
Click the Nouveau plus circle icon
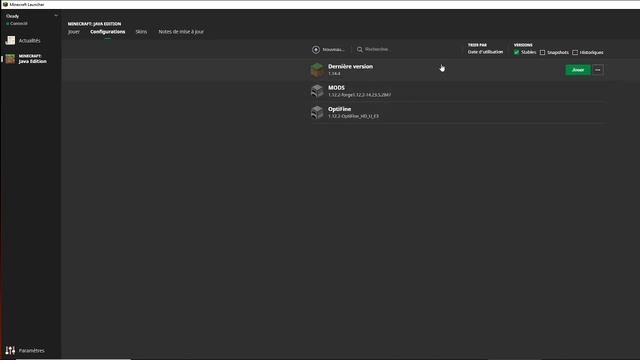(316, 49)
